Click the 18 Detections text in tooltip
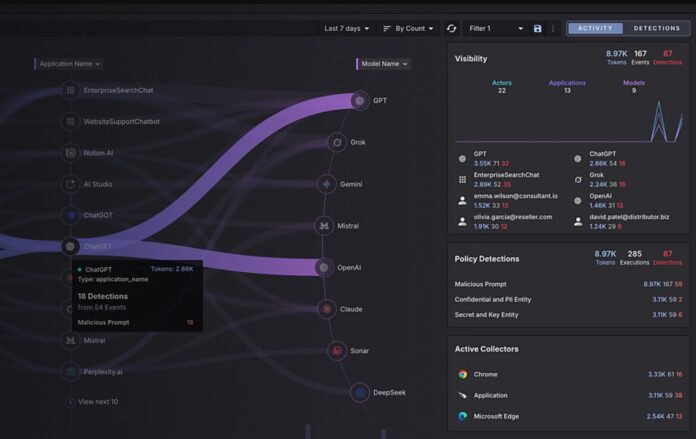Viewport: 696px width, 439px height. coord(103,296)
